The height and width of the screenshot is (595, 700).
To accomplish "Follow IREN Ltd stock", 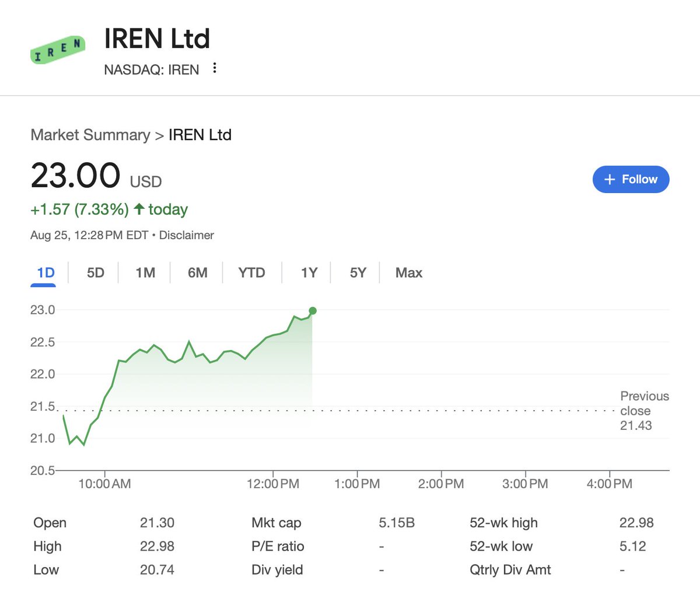I will pyautogui.click(x=631, y=179).
